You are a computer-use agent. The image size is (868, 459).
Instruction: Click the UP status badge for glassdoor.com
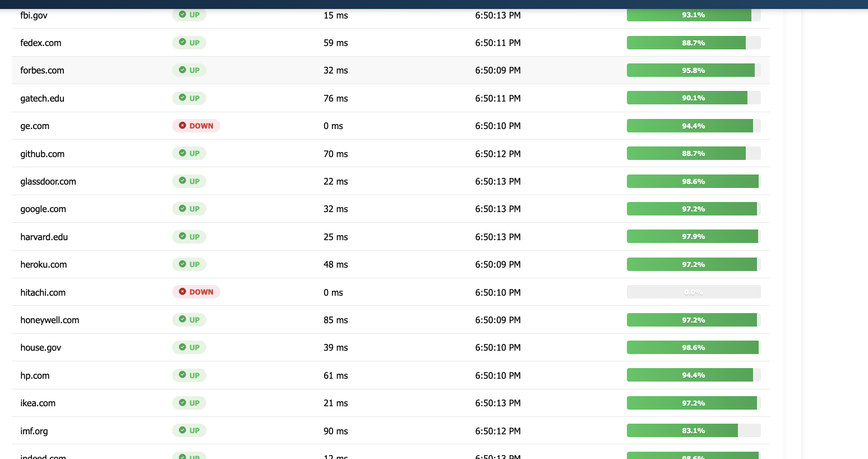pos(189,181)
